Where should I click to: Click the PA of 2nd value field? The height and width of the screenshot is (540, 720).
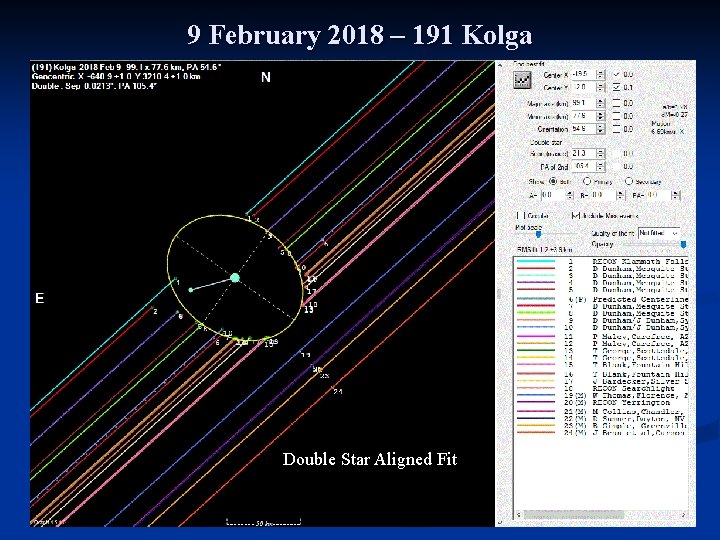(584, 166)
